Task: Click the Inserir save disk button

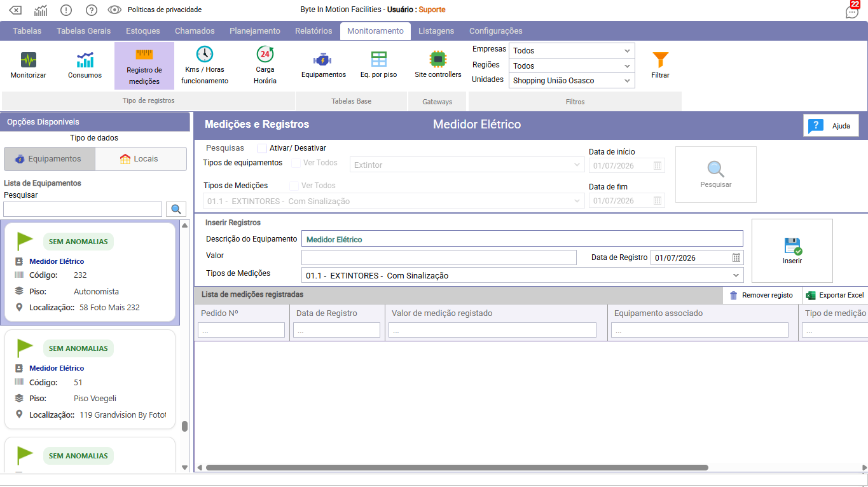Action: coord(792,251)
